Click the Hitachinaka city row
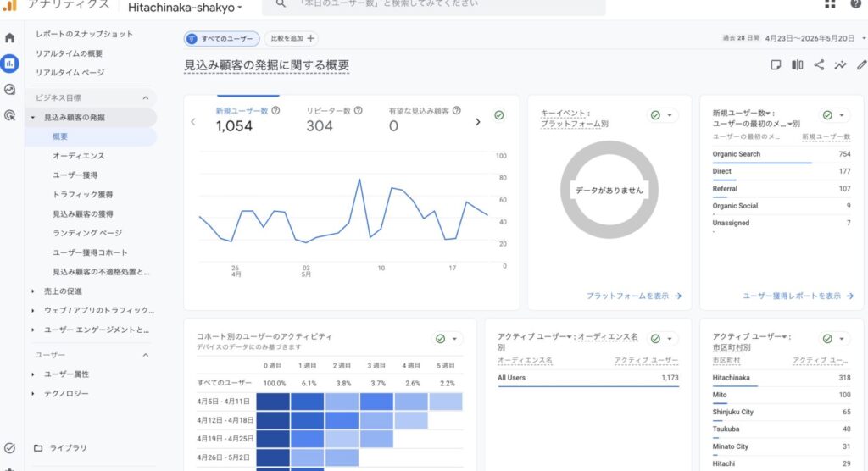Viewport: 868px width, 471px height. [781, 378]
